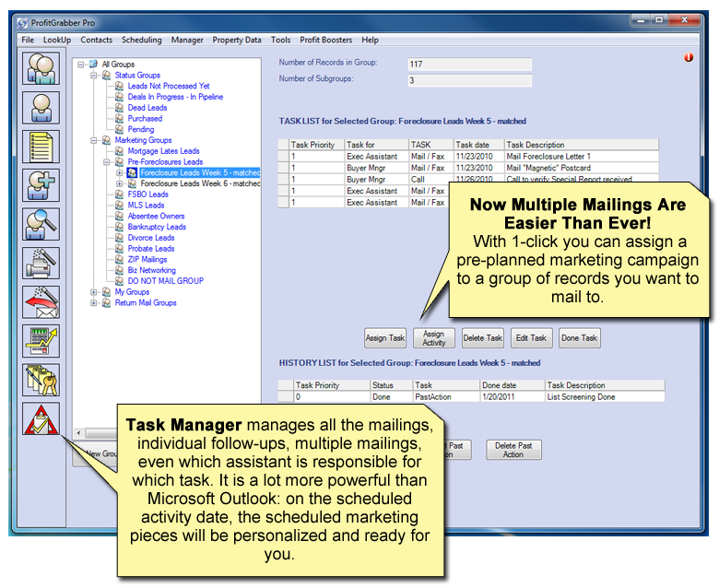
Task: Expand Foreclosure Leads Week 5 node
Action: pyautogui.click(x=119, y=172)
